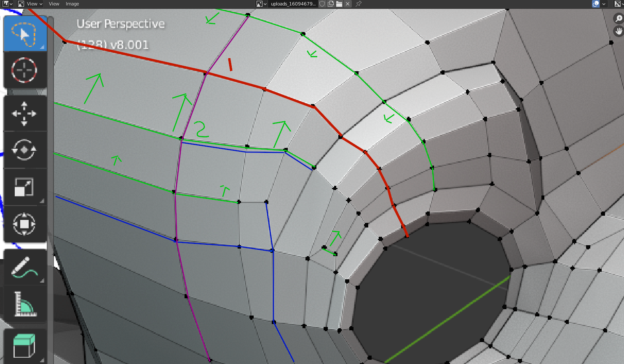This screenshot has width=624, height=364.
Task: Open the overlays options dropdown arrow
Action: click(604, 4)
